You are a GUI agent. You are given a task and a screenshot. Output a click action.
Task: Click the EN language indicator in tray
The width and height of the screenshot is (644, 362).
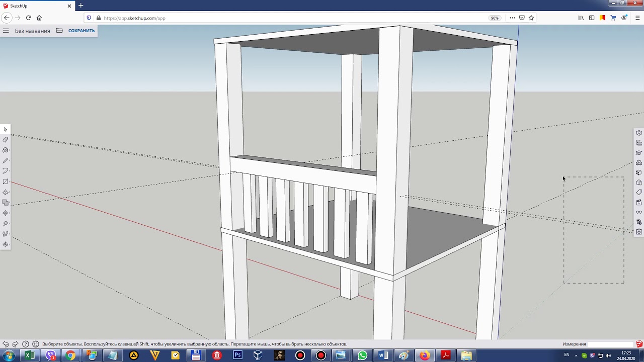(567, 355)
